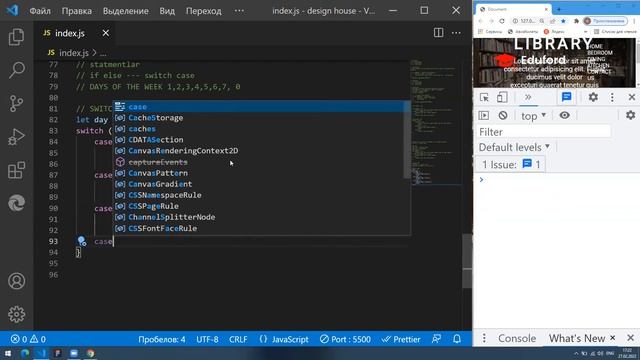This screenshot has height=360, width=640.
Task: Choose the CDATASection suggestion
Action: (262, 140)
